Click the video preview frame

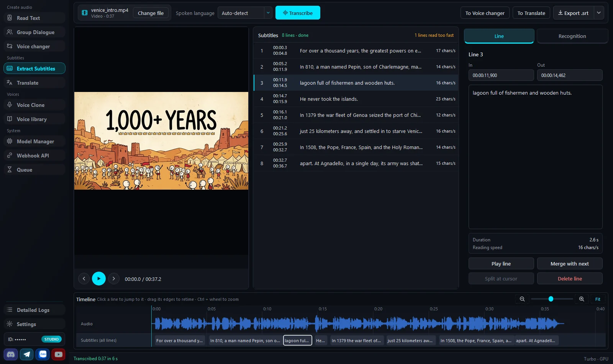point(161,141)
